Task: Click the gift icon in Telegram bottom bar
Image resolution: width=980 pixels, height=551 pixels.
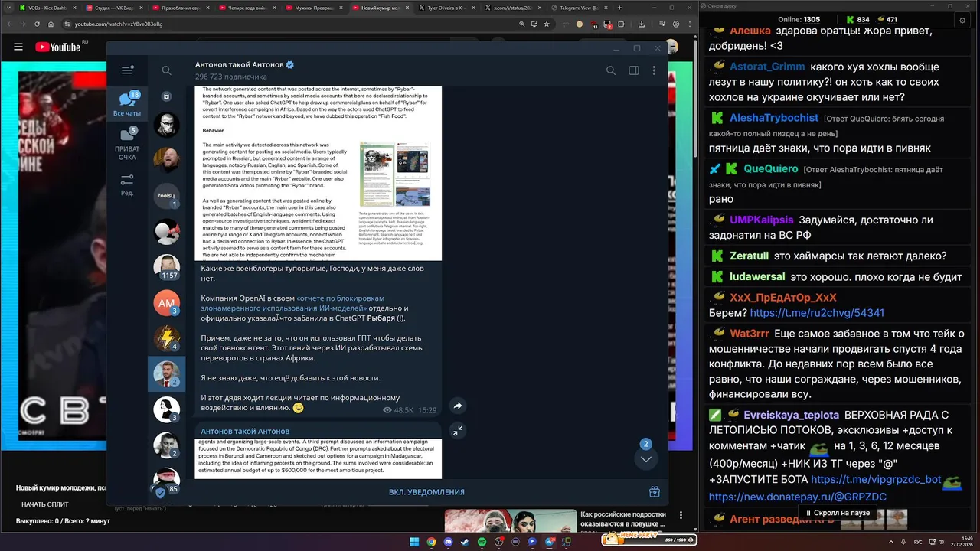Action: coord(654,492)
